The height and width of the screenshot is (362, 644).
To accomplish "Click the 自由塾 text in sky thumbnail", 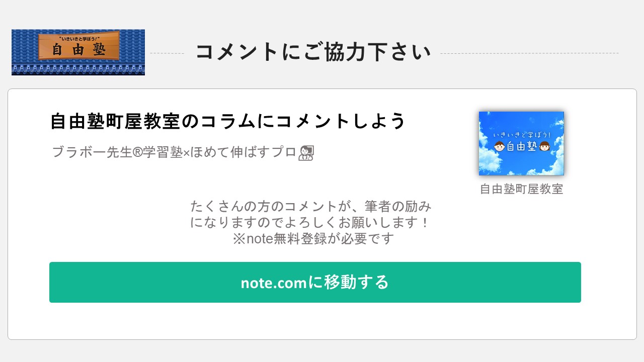I will pos(522,147).
